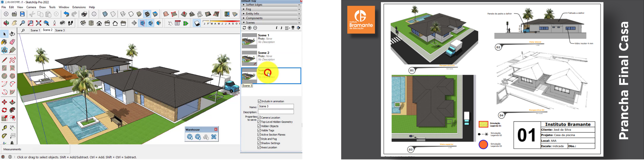
Task: Click the Zoom Extents icon
Action: click(x=39, y=23)
